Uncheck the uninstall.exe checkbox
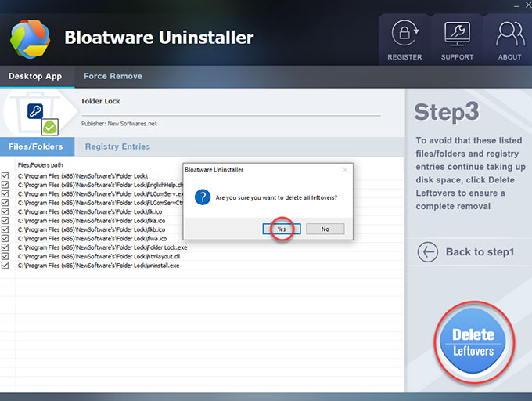 pos(5,266)
